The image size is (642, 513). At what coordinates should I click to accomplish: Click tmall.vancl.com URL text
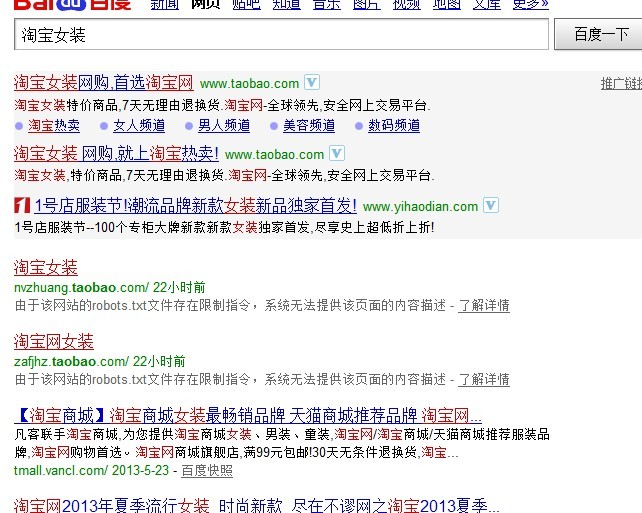click(x=61, y=470)
